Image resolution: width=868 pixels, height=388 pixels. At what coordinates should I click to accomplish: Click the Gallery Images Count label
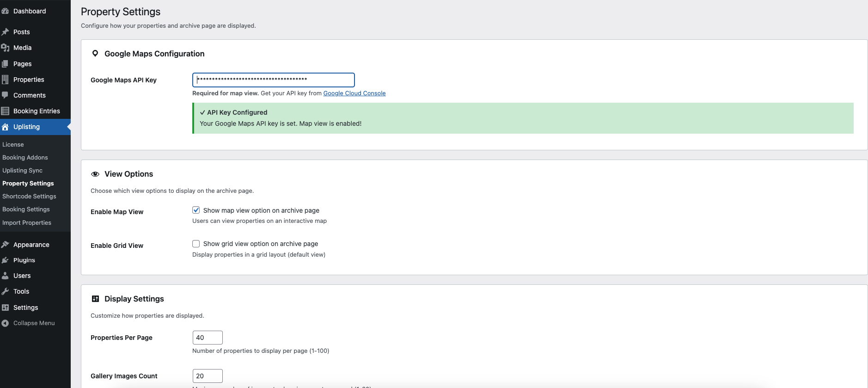coord(124,376)
